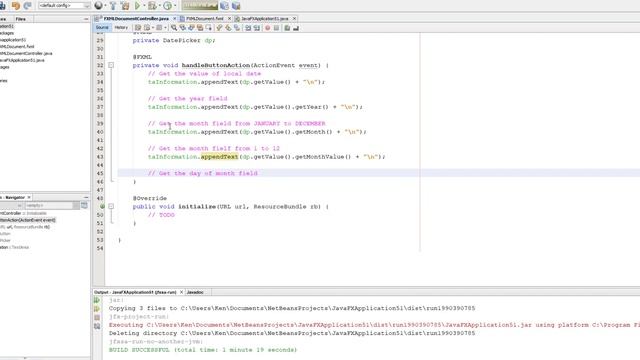
Task: Click the Re-run with different parameters icon
Action: (x=97, y=309)
